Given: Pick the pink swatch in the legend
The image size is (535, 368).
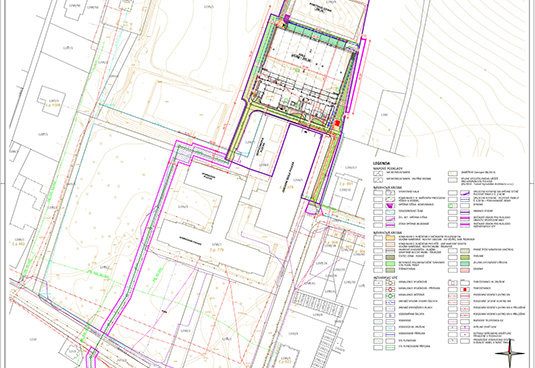Looking at the screenshot, I should (x=465, y=270).
